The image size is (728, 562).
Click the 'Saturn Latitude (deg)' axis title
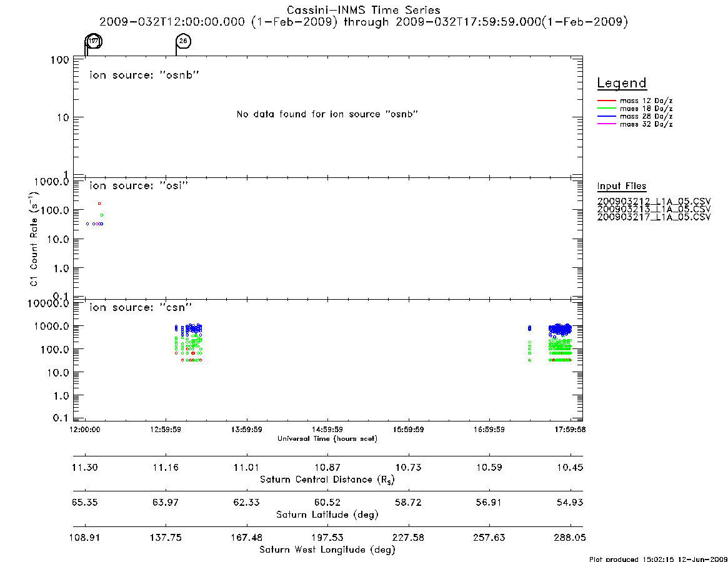pyautogui.click(x=327, y=515)
